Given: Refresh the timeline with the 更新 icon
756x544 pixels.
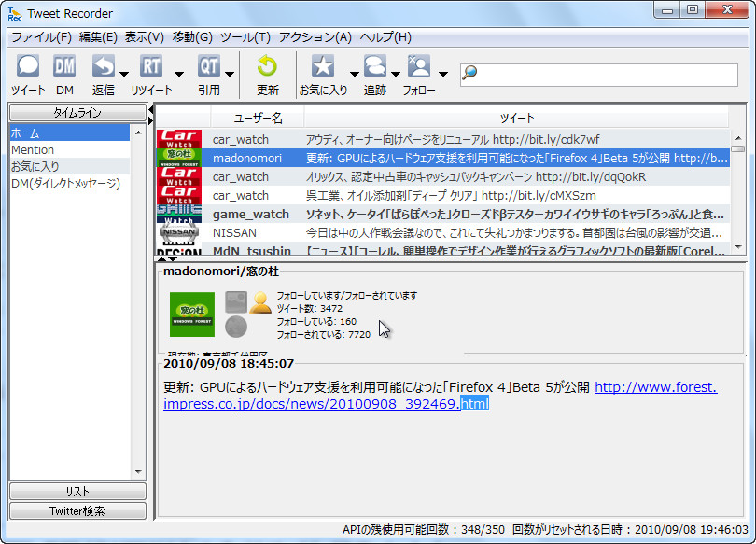Looking at the screenshot, I should 267,67.
